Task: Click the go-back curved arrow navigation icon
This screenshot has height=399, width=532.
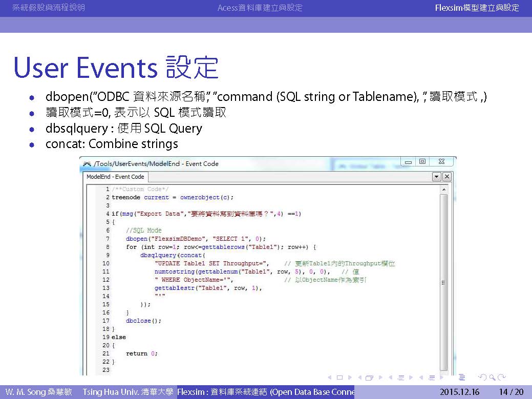Action: [x=482, y=378]
